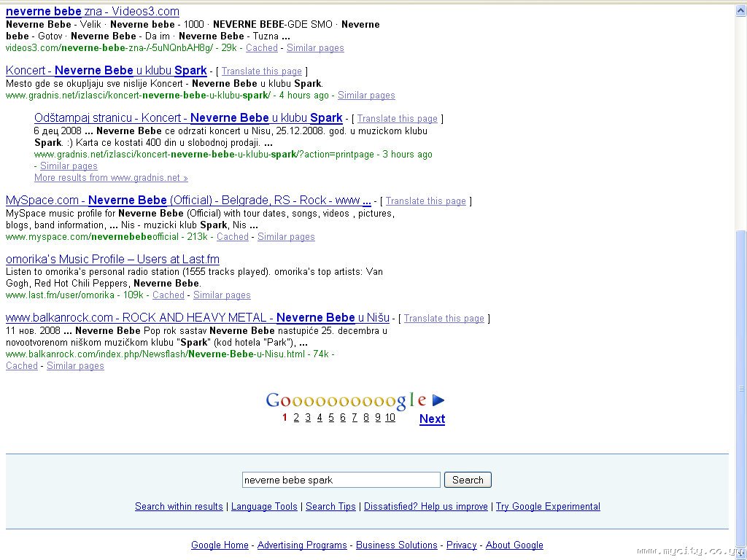Click scrollbar down arrow
The width and height of the screenshot is (747, 560).
[741, 553]
